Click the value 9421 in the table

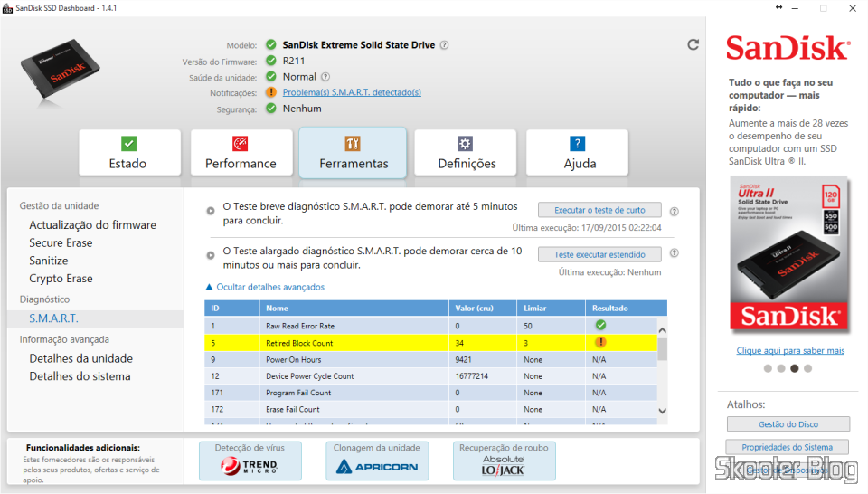pyautogui.click(x=463, y=360)
